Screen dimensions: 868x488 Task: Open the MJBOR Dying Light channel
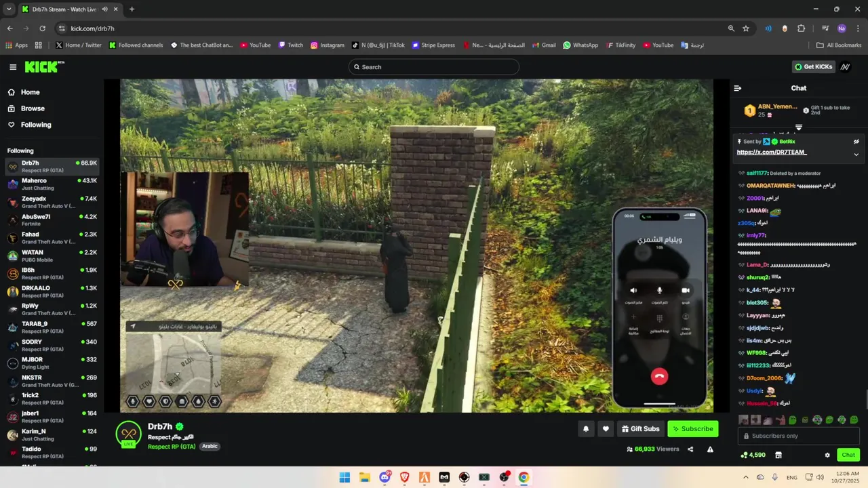(52, 363)
